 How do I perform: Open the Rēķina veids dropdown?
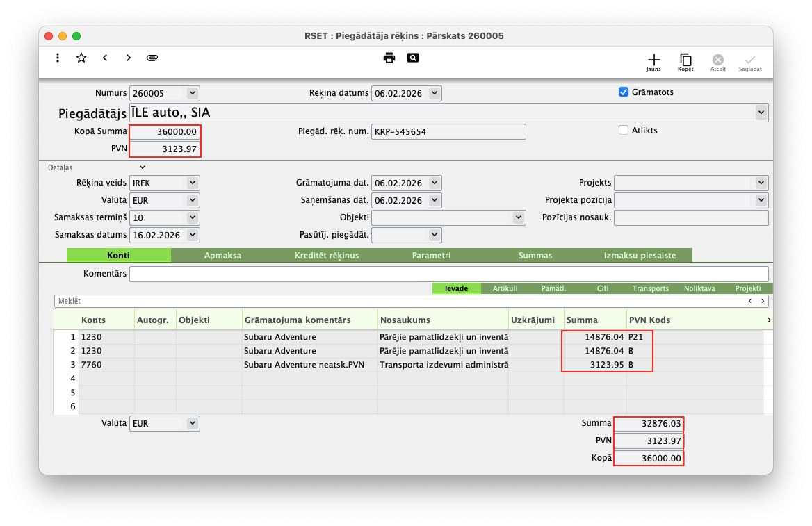click(x=193, y=183)
